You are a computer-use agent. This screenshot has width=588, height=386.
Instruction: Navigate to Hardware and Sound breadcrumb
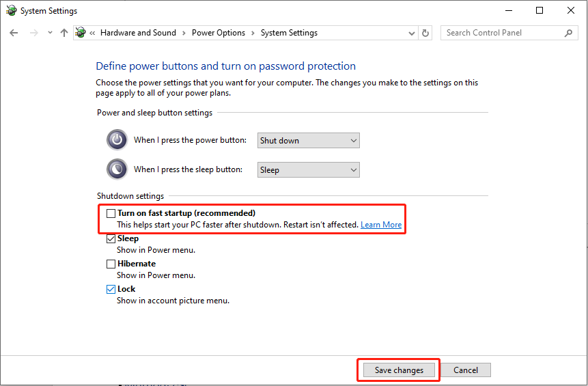click(138, 33)
